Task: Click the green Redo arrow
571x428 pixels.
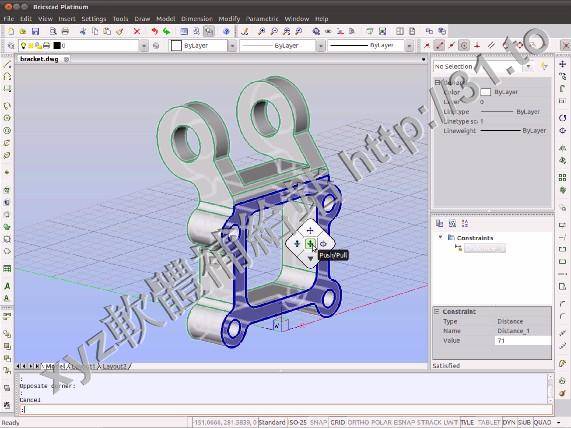Action: click(x=166, y=32)
